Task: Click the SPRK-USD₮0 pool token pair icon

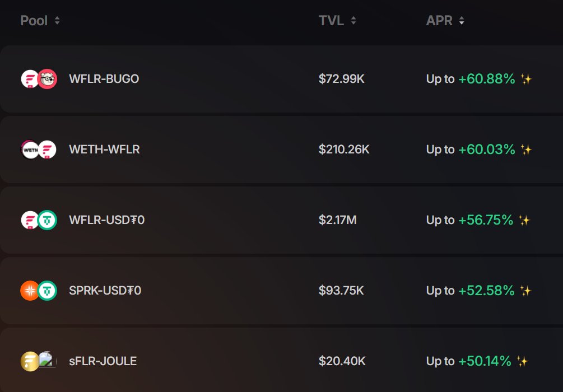Action: click(39, 291)
